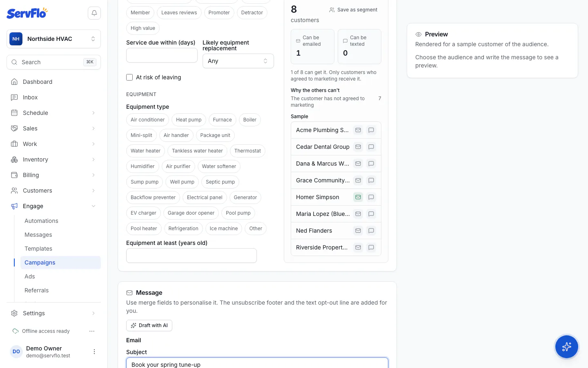The width and height of the screenshot is (588, 368).
Task: Collapse the Engage section chevron
Action: tap(94, 206)
